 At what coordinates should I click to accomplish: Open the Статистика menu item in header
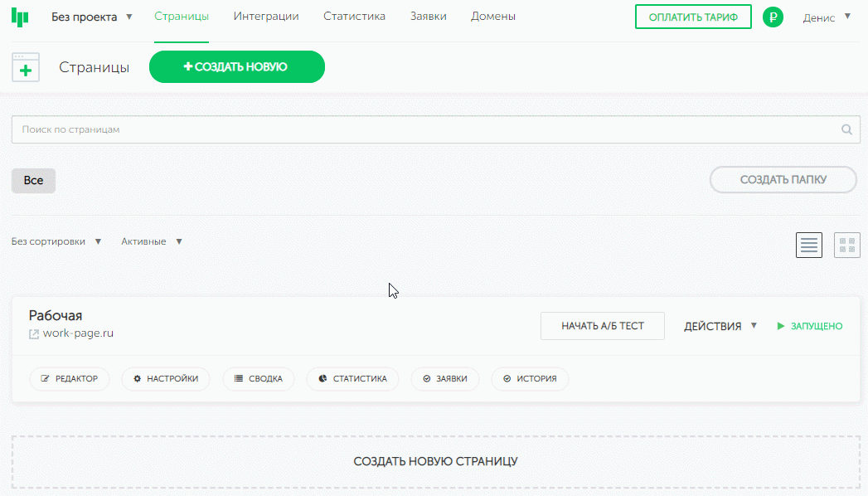click(354, 17)
